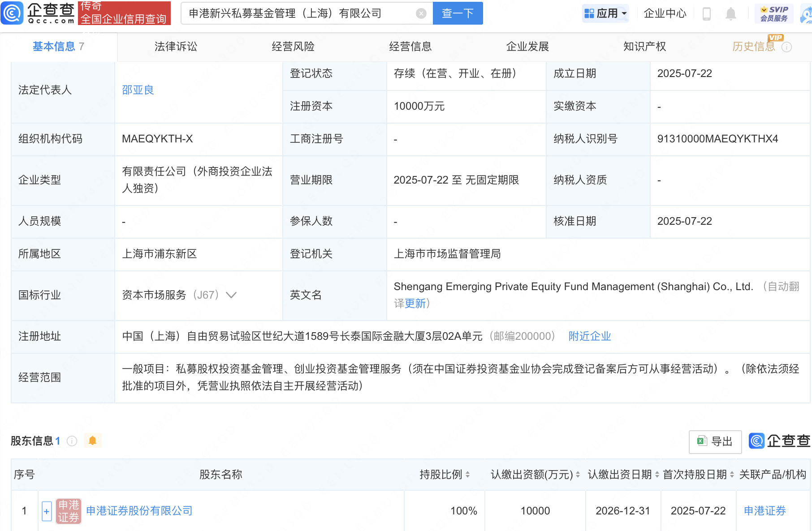
Task: Click the 查一下 search button
Action: point(458,13)
